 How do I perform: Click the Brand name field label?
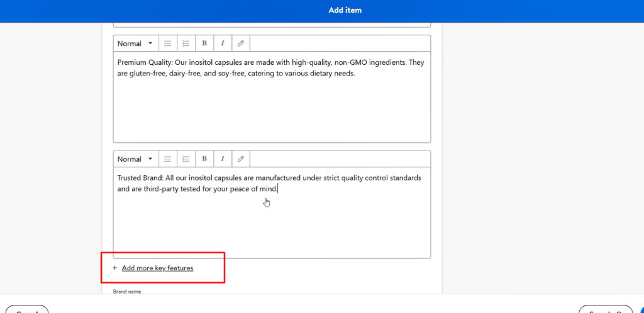click(x=127, y=292)
